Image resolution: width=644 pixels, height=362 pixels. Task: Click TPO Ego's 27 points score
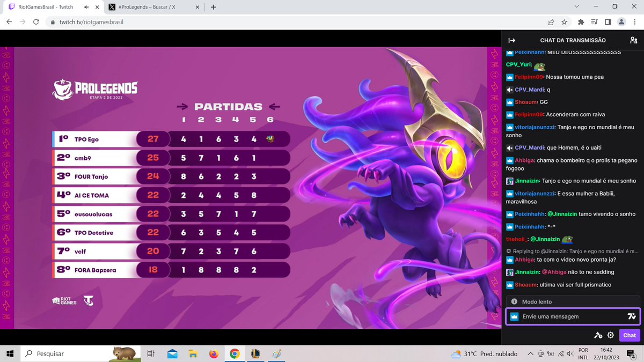pyautogui.click(x=153, y=139)
